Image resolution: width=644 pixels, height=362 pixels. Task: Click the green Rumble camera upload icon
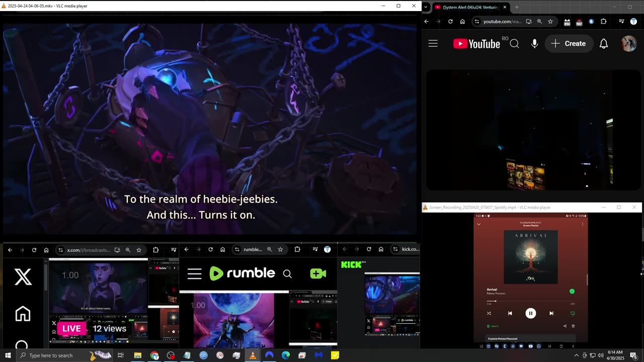click(318, 274)
